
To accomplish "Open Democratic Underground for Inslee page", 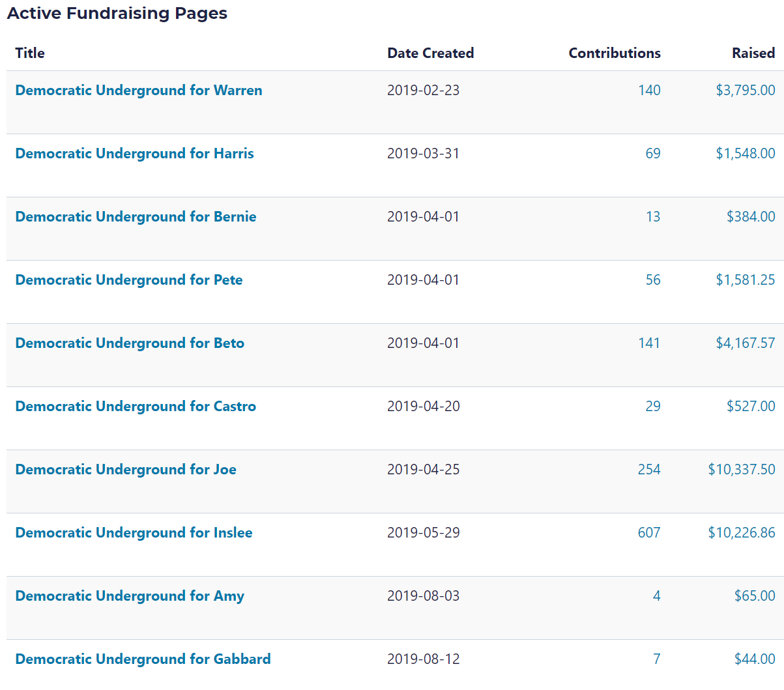I will tap(134, 533).
